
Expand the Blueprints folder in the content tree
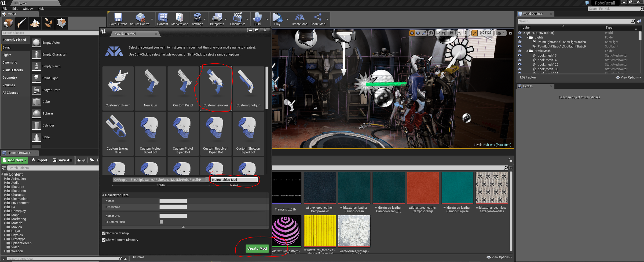[x=5, y=191]
